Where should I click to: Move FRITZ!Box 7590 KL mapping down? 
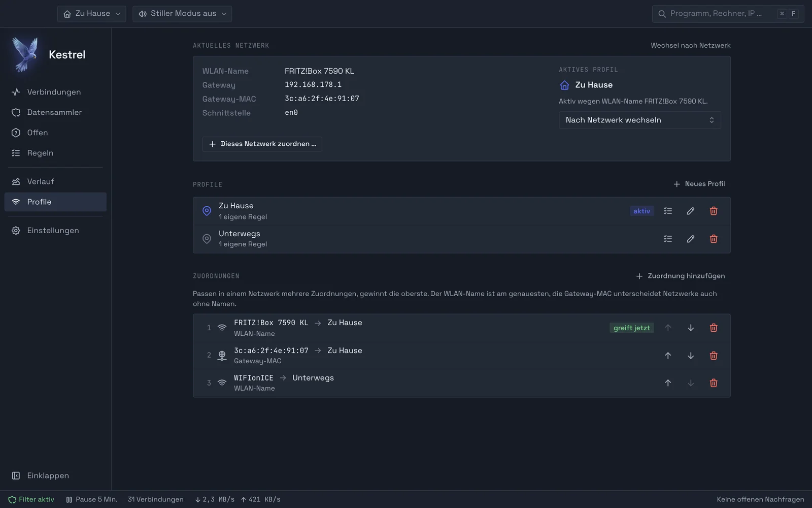coord(691,328)
